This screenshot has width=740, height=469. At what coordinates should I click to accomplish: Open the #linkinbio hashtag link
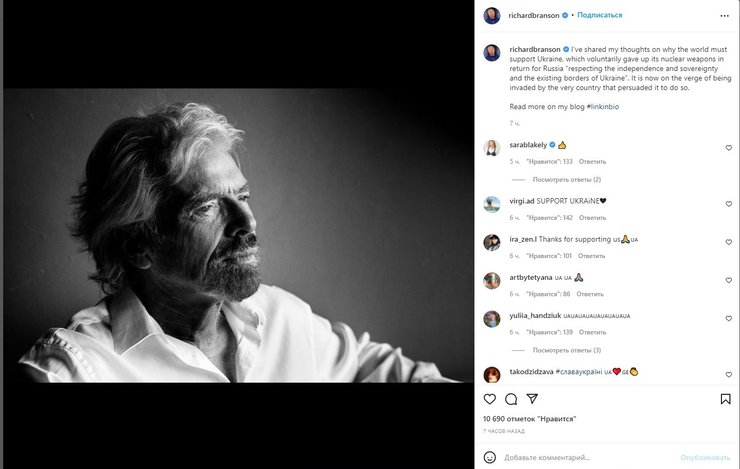tap(605, 106)
